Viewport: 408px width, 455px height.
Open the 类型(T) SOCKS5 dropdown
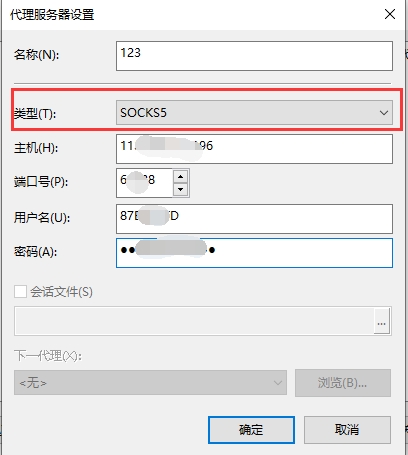(x=254, y=113)
